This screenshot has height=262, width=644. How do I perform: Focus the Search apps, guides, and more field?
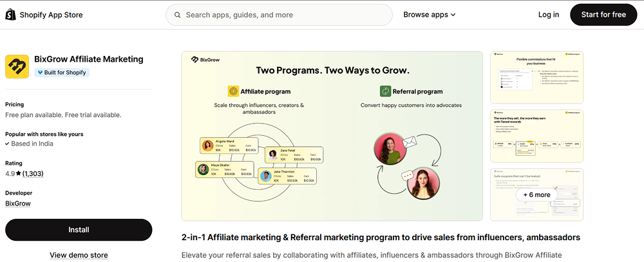pos(279,15)
